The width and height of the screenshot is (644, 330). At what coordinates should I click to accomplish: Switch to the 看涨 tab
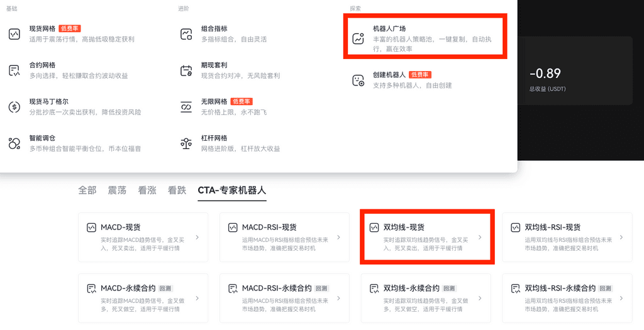pos(147,190)
